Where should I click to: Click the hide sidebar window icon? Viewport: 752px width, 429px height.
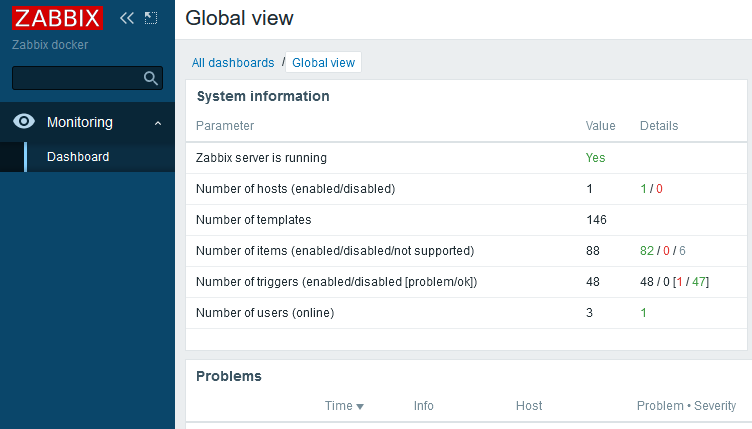[x=151, y=18]
